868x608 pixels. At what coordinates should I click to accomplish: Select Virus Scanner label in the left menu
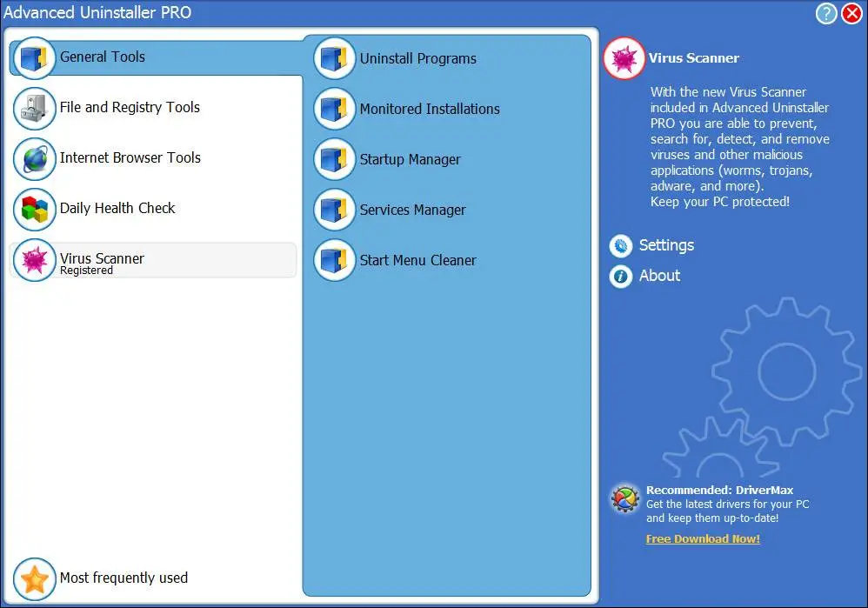coord(102,258)
